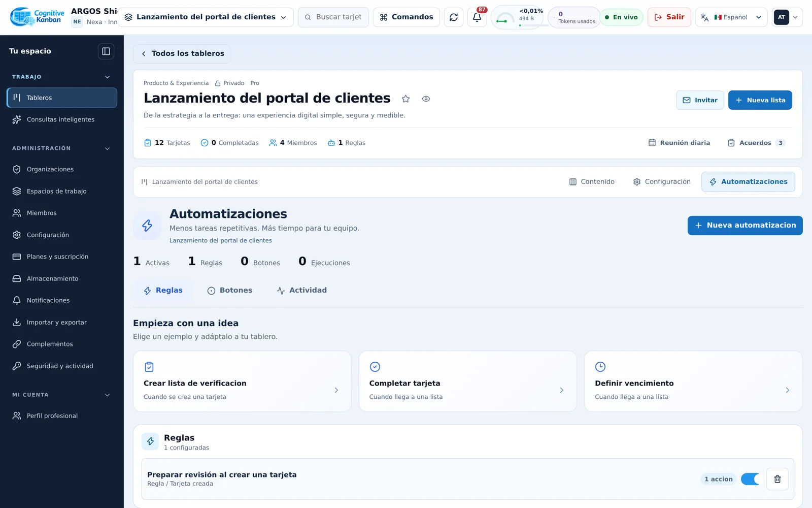Switch to the Actividad tab
This screenshot has height=508, width=812.
coord(302,291)
